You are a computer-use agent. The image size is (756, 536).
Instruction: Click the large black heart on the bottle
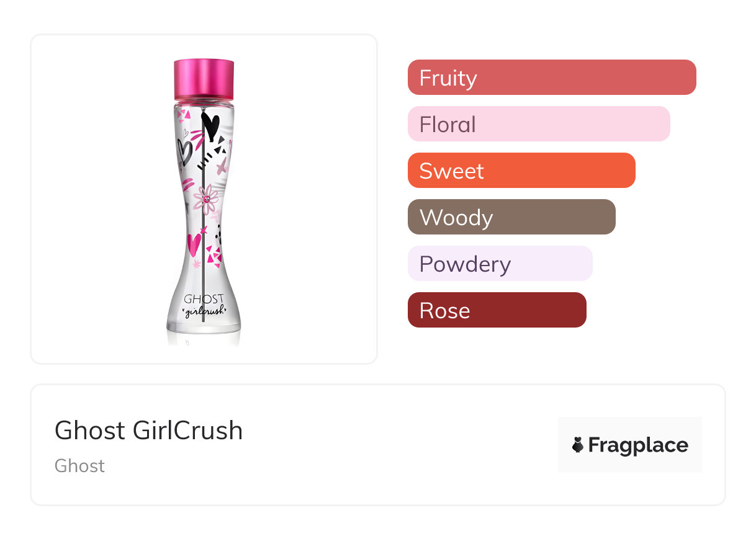click(210, 126)
